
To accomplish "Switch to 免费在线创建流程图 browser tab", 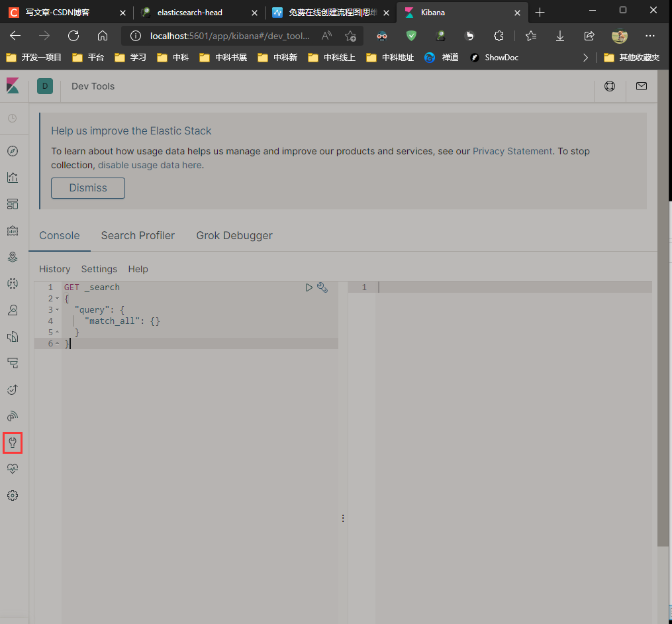I will click(x=329, y=13).
